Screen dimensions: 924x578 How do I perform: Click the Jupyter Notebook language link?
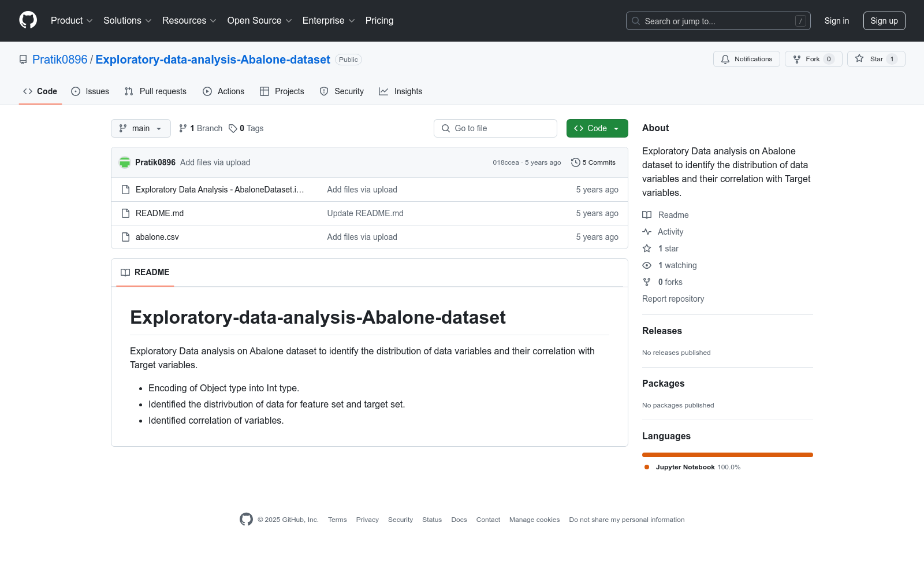coord(692,467)
